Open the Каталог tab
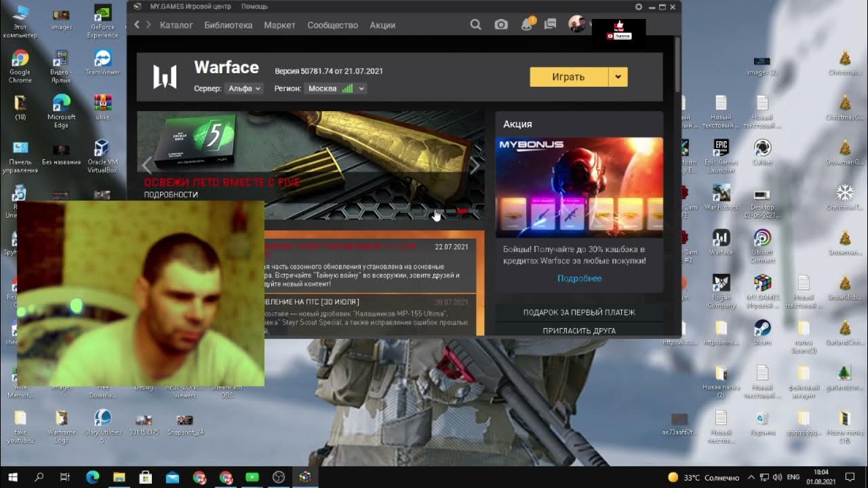Image resolution: width=868 pixels, height=488 pixels. pos(176,25)
